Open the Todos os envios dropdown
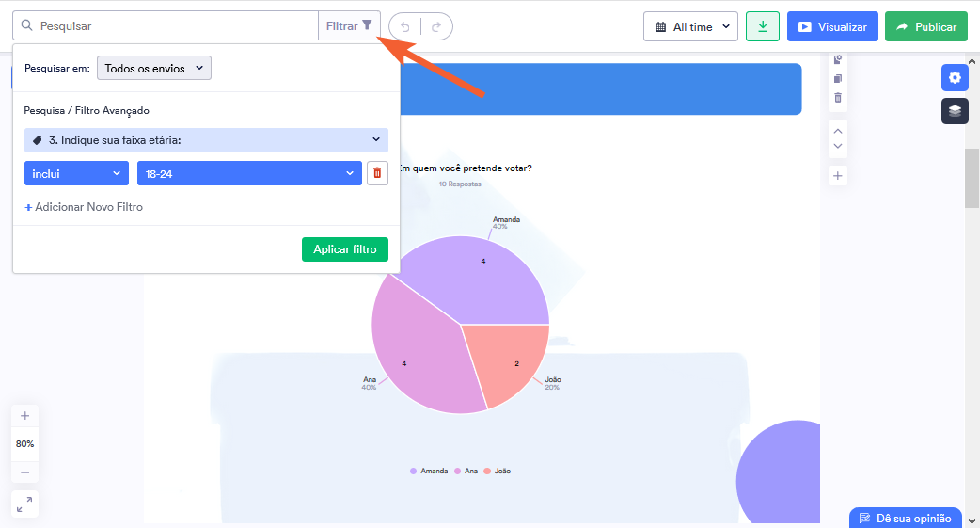 [153, 68]
